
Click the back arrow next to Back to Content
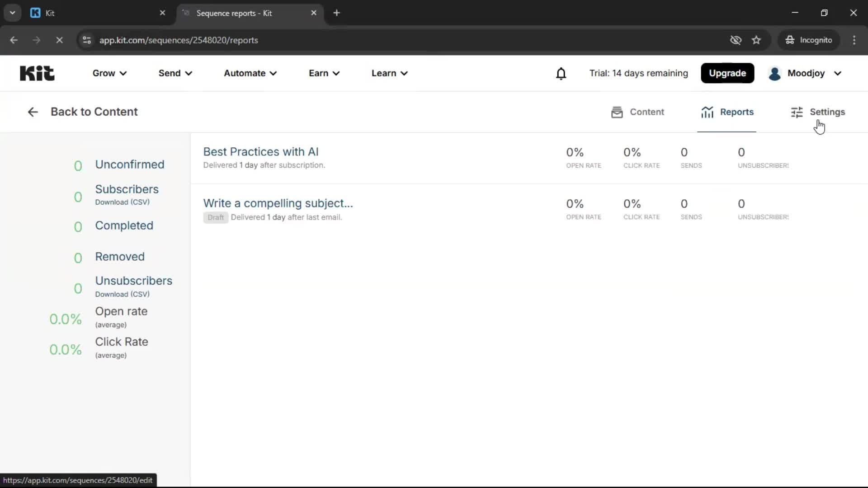pos(32,112)
